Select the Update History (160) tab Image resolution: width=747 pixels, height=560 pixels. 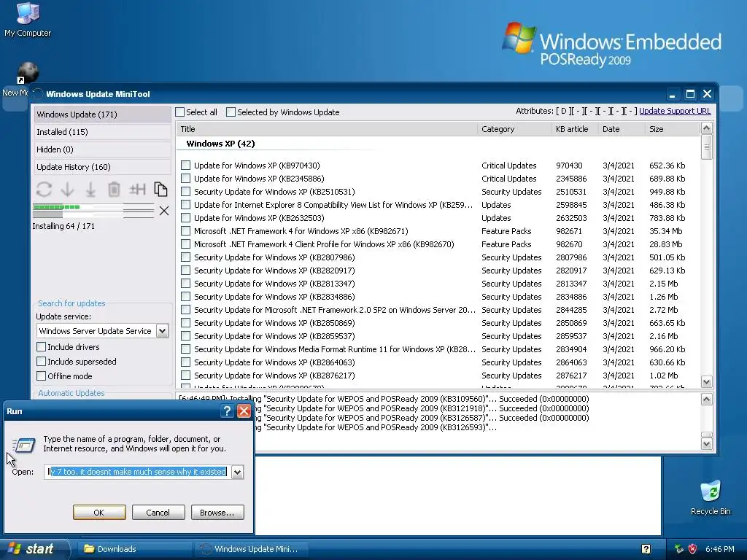point(102,167)
